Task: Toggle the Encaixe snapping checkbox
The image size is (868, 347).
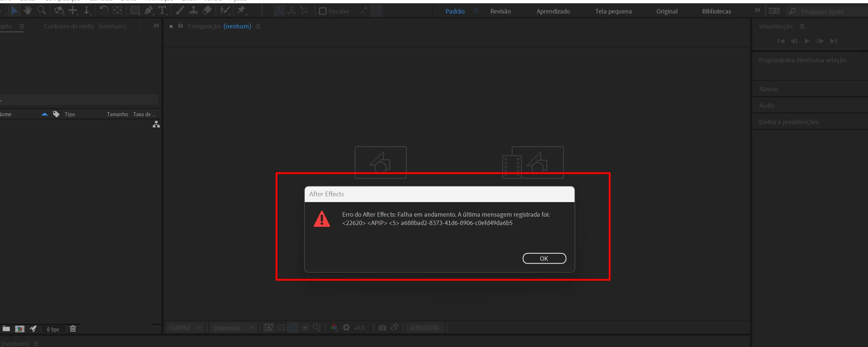Action: 323,11
